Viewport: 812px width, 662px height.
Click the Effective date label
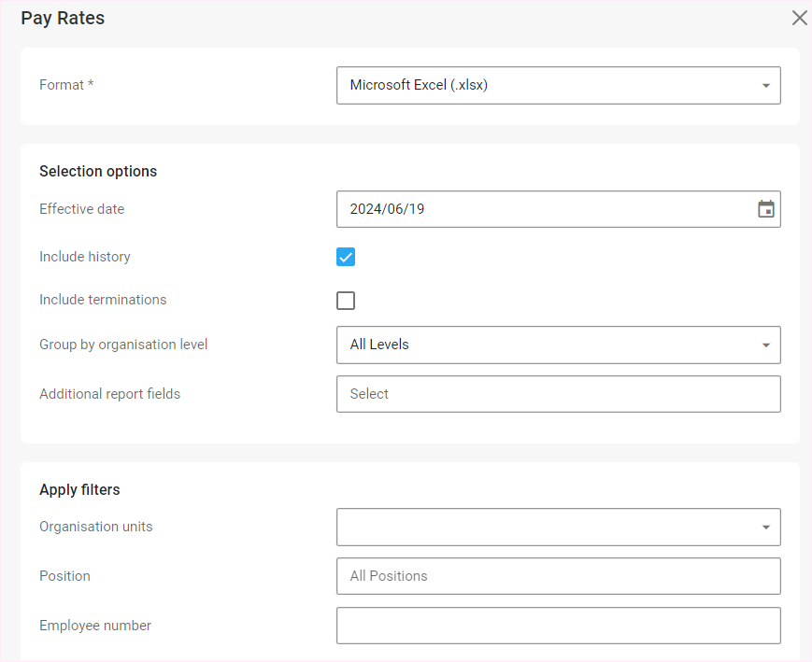81,209
